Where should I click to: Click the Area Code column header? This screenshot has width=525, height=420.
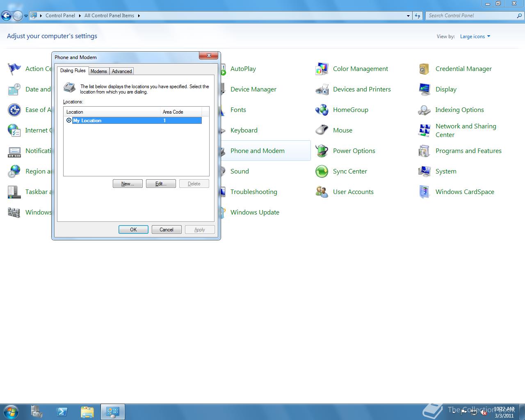(x=181, y=112)
